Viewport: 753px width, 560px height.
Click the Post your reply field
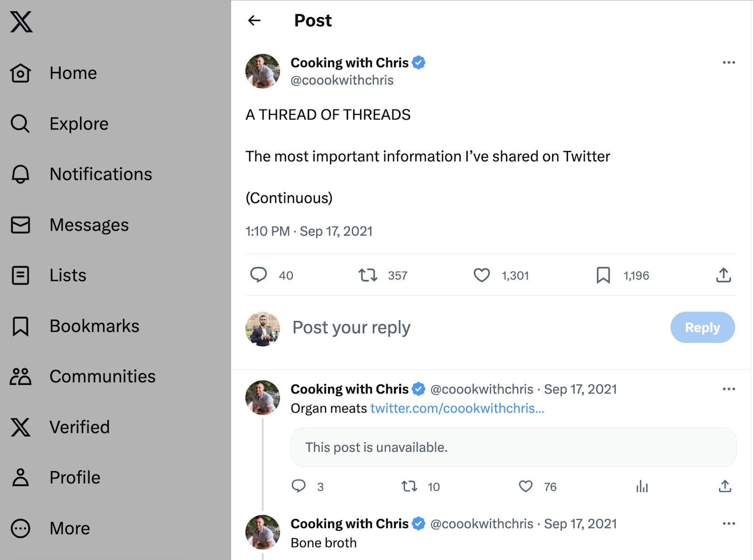tap(351, 327)
